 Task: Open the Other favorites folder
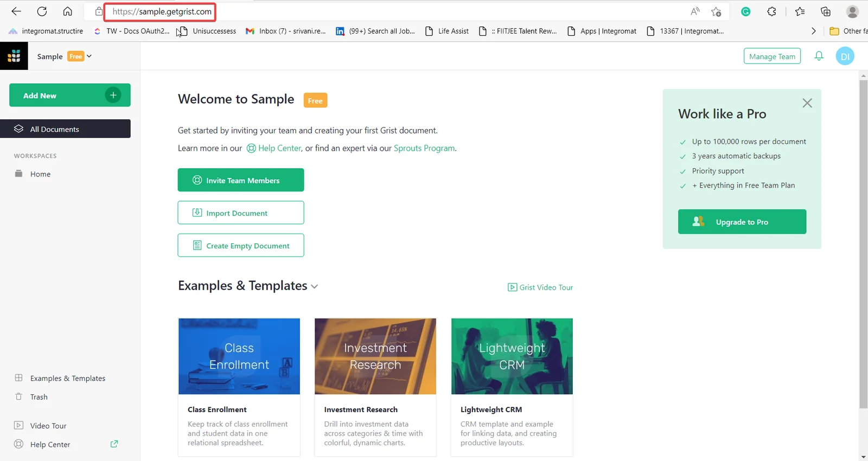click(x=848, y=31)
